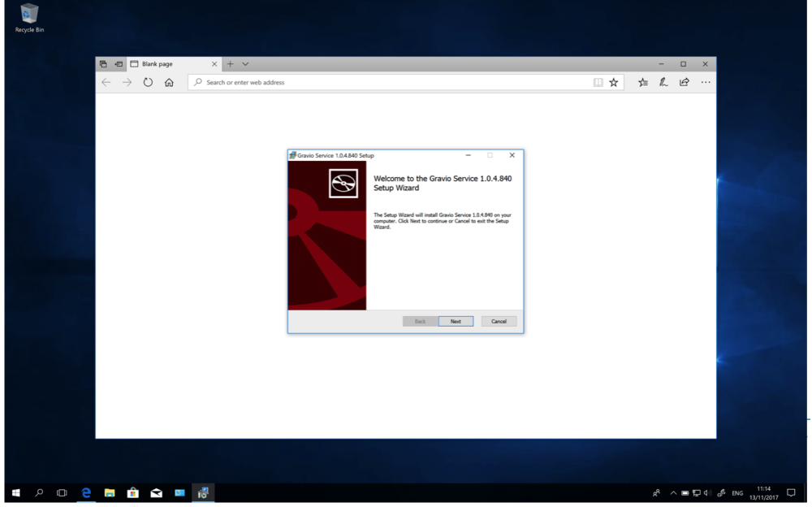The width and height of the screenshot is (812, 507).
Task: Go forward in Edge browser
Action: point(127,82)
